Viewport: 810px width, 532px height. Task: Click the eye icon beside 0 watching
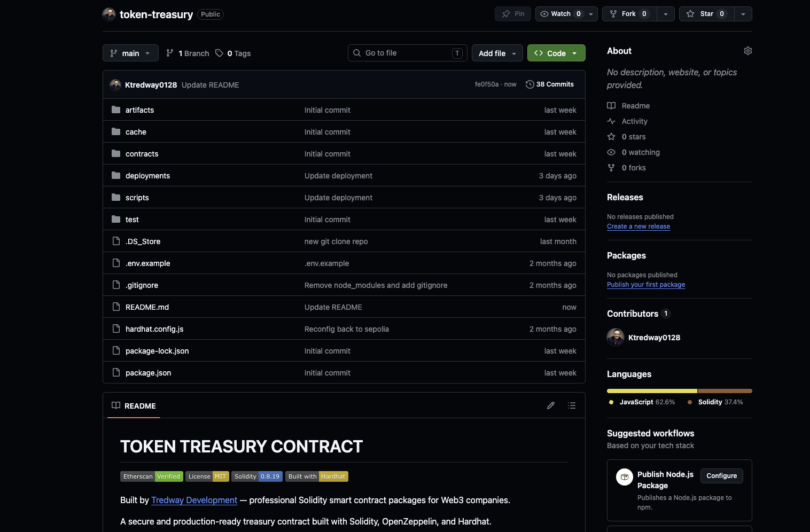(x=611, y=152)
